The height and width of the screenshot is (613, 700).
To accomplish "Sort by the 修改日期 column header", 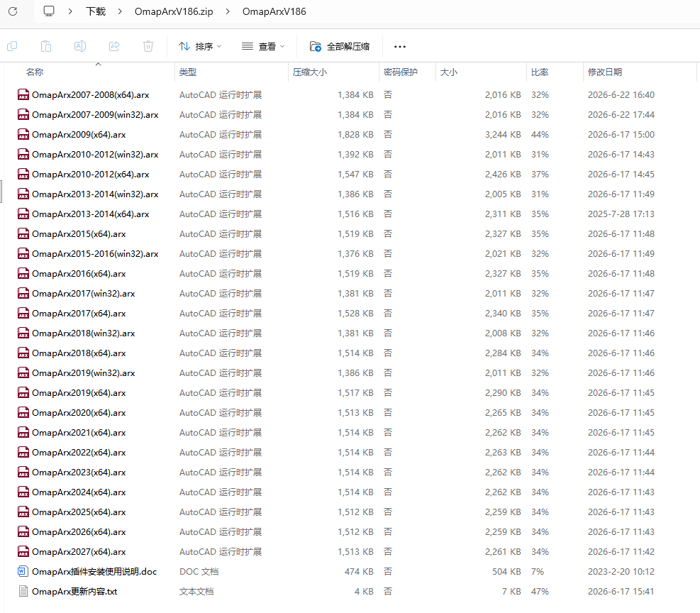I will pyautogui.click(x=605, y=72).
